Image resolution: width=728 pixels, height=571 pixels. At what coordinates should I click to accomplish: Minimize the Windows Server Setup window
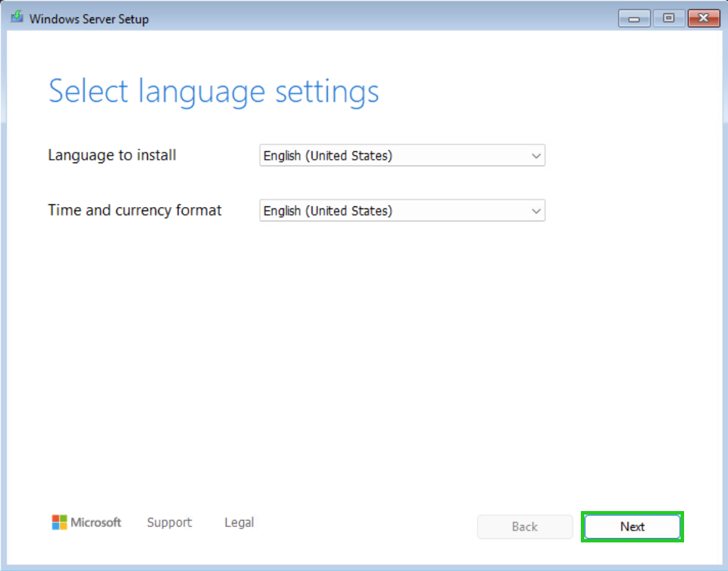coord(633,18)
